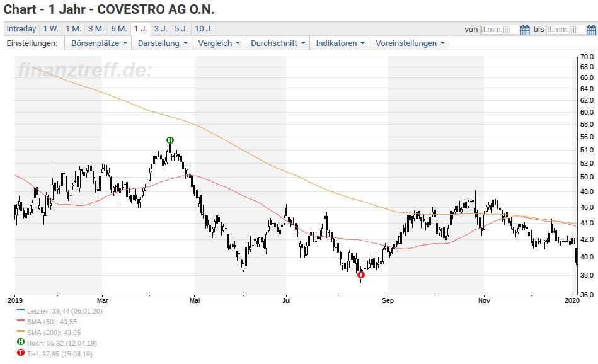Open the Börsenplätze dropdown
Viewport: 598px width, 364px height.
[x=98, y=43]
